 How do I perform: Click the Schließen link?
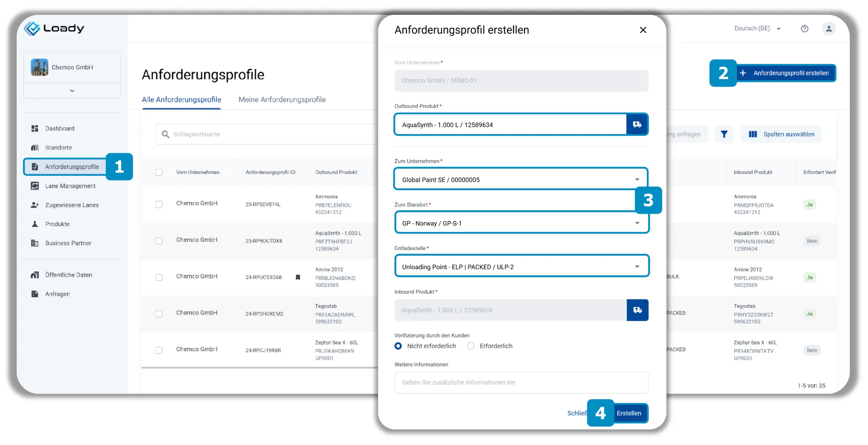pyautogui.click(x=577, y=413)
